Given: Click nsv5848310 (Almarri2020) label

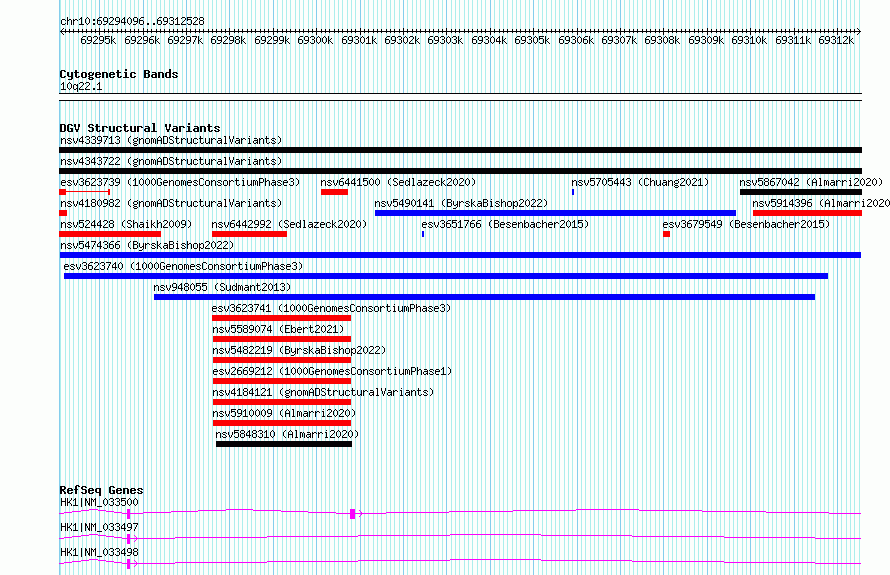Looking at the screenshot, I should [x=287, y=434].
